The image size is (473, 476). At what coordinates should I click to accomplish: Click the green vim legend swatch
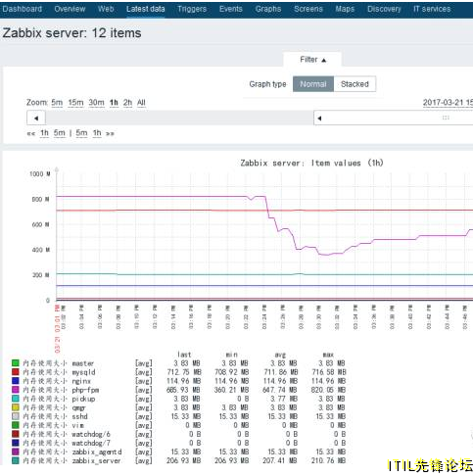click(16, 425)
